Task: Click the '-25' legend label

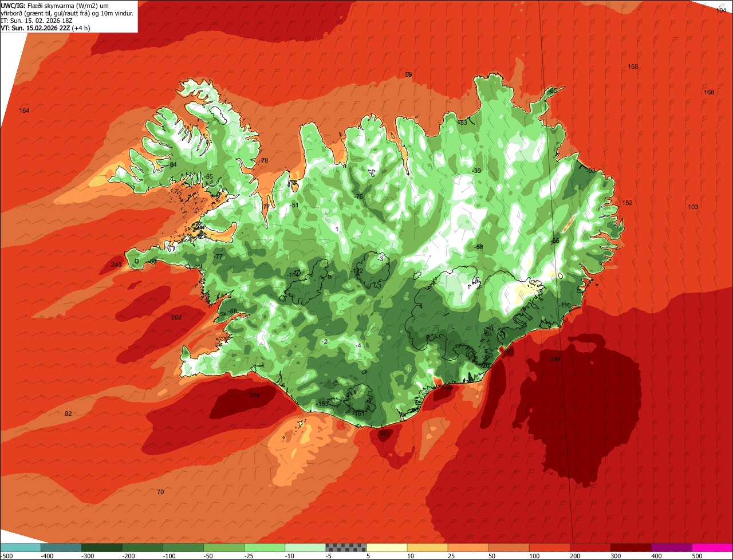Action: point(250,556)
